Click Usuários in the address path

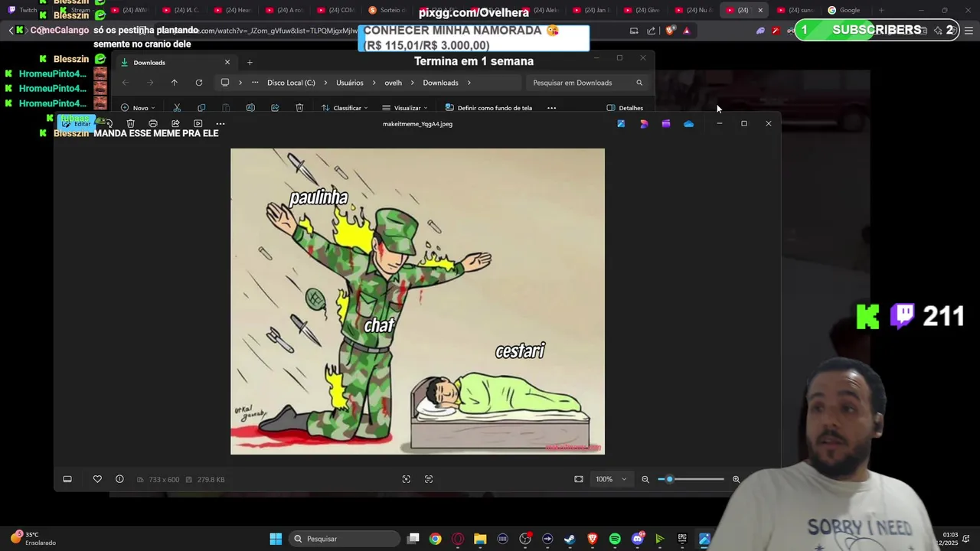350,83
